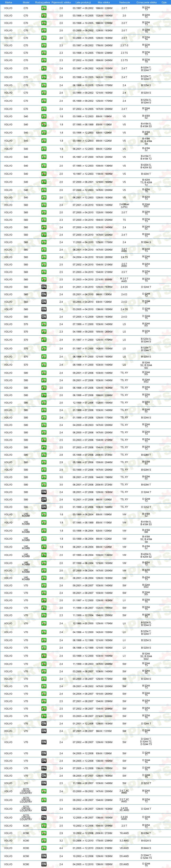Screen dimensions: 171x868
Task: Click petrol icon in S40 1.9 row
Action: pos(44,157)
